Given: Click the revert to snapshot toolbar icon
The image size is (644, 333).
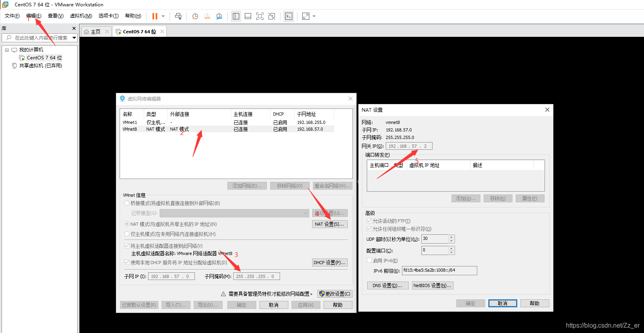Looking at the screenshot, I should [x=207, y=16].
